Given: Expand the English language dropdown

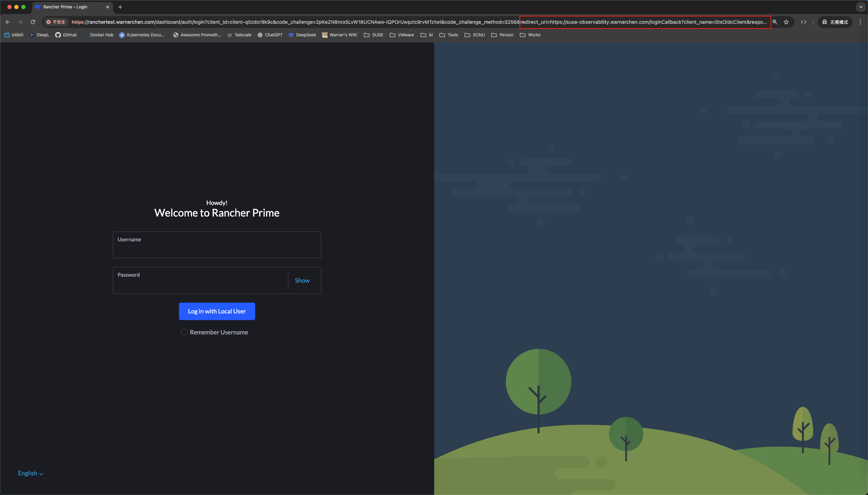Looking at the screenshot, I should tap(30, 473).
